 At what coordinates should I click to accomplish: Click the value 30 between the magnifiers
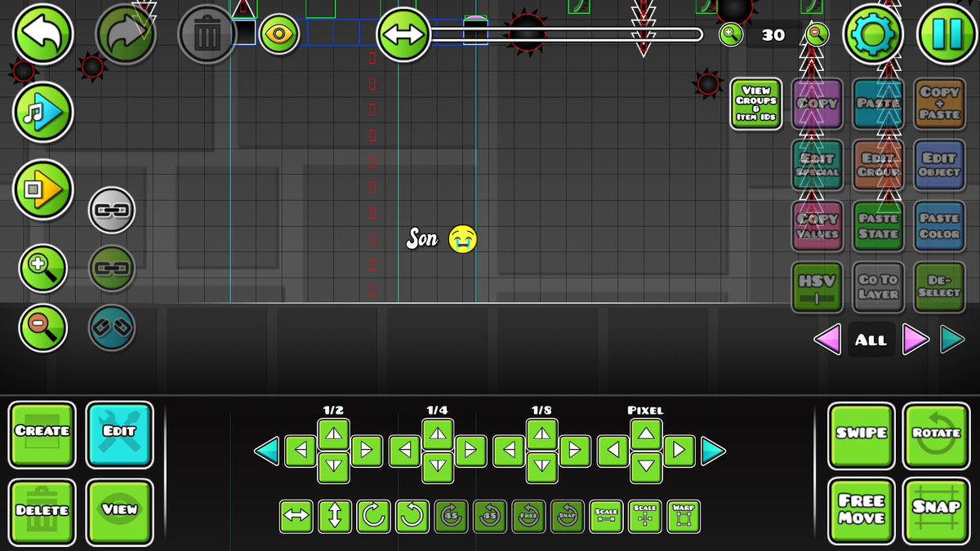click(x=773, y=34)
